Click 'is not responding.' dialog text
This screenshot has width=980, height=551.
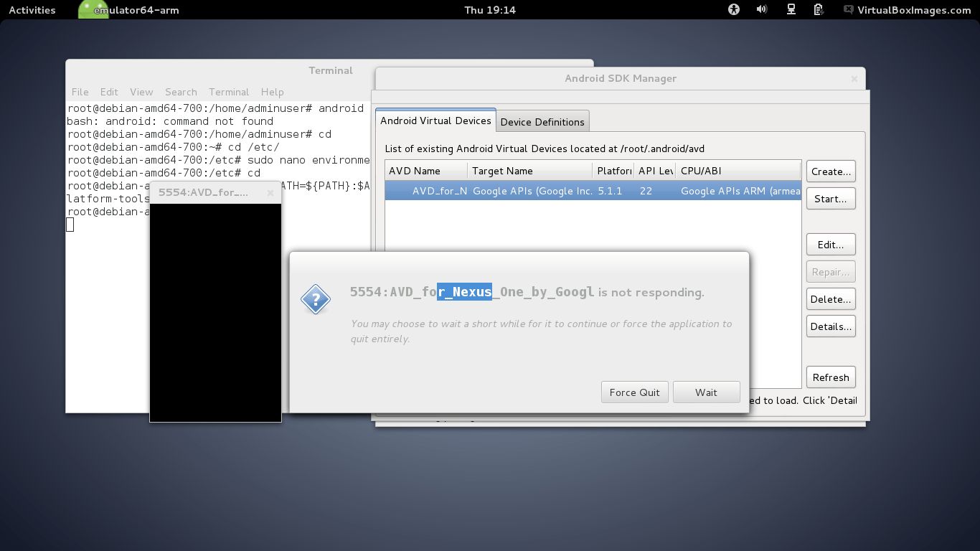point(651,292)
